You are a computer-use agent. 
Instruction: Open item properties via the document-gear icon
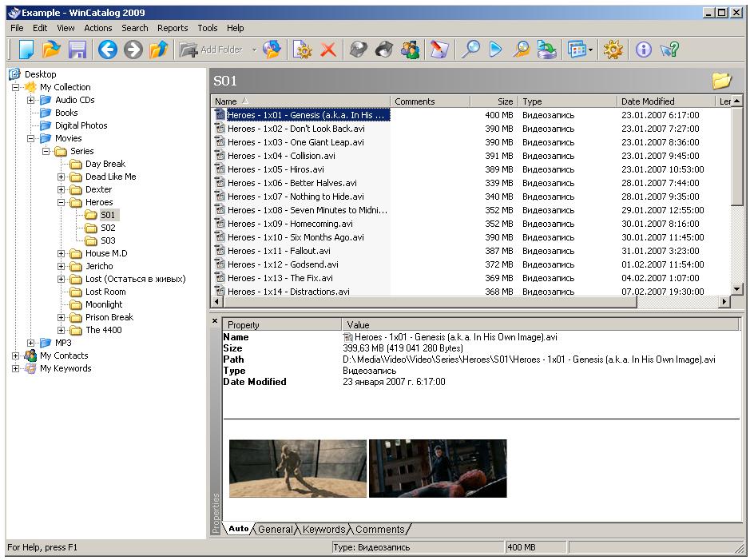[302, 50]
